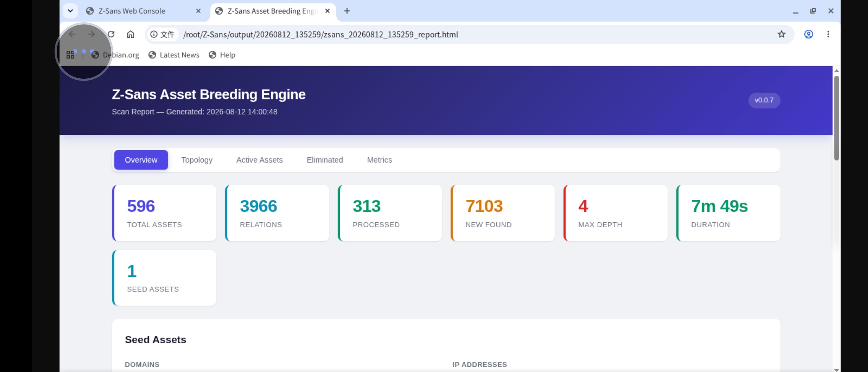Click the page vertical scrollbar thumb
This screenshot has height=372, width=868.
[836, 118]
